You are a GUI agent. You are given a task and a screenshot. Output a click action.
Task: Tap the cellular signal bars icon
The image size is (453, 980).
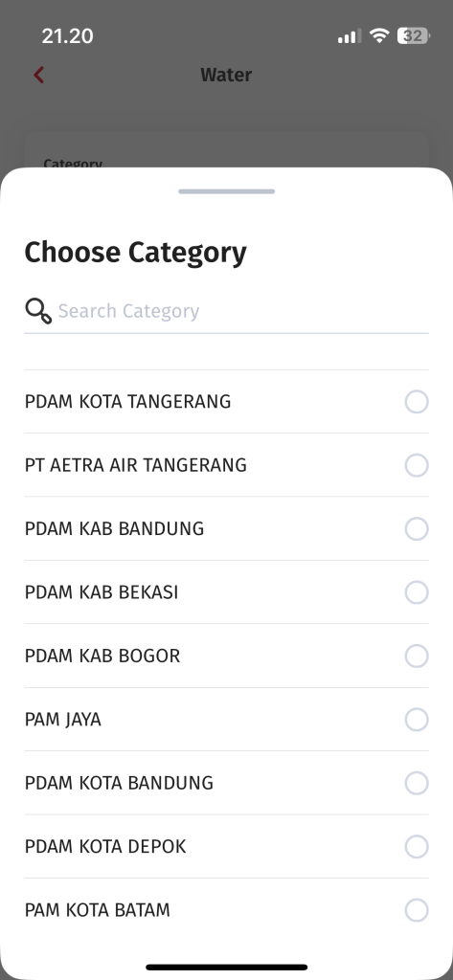coord(350,37)
